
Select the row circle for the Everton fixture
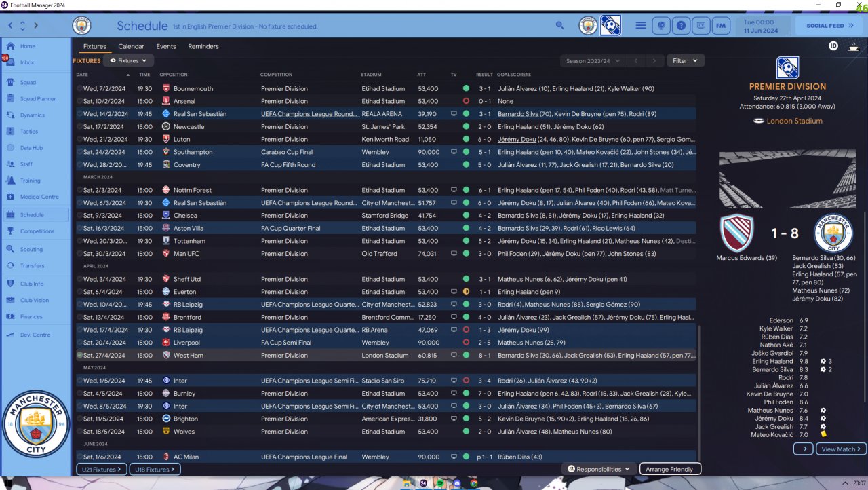click(x=79, y=292)
